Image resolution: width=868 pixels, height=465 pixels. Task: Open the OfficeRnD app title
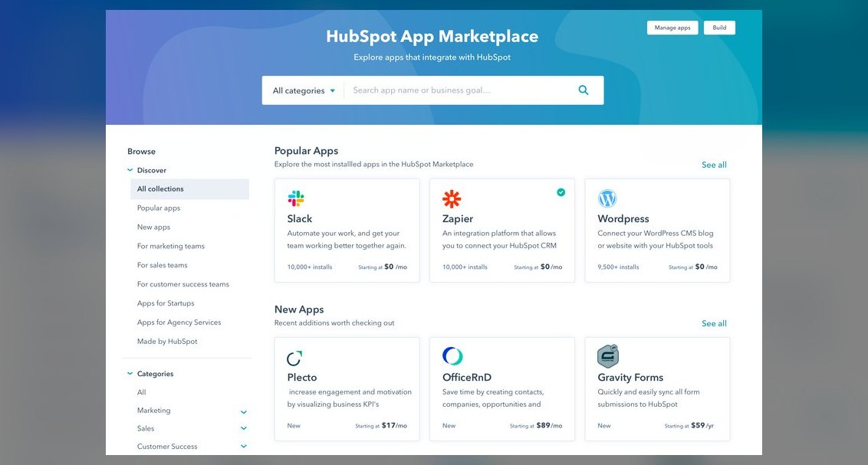[467, 378]
